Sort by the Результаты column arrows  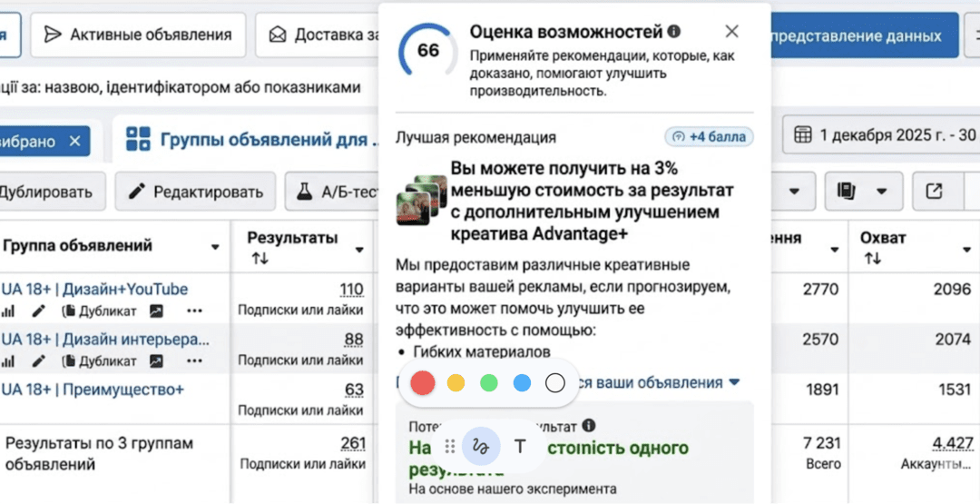tap(260, 258)
